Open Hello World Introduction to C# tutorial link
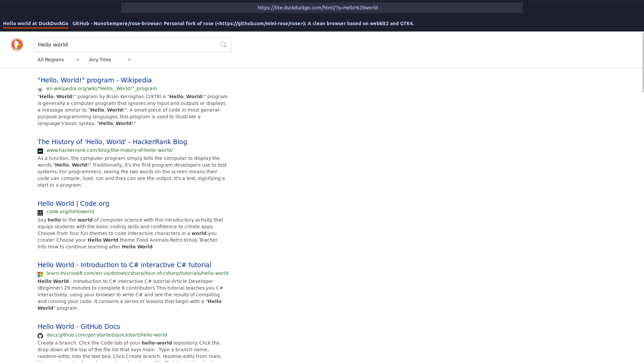The image size is (644, 362). click(x=124, y=265)
